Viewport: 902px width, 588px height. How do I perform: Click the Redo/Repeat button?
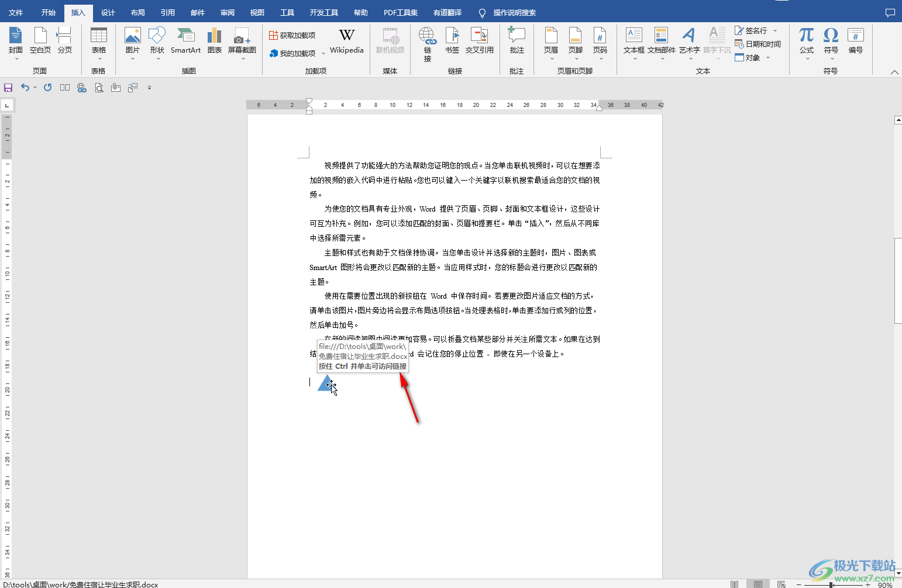[48, 88]
